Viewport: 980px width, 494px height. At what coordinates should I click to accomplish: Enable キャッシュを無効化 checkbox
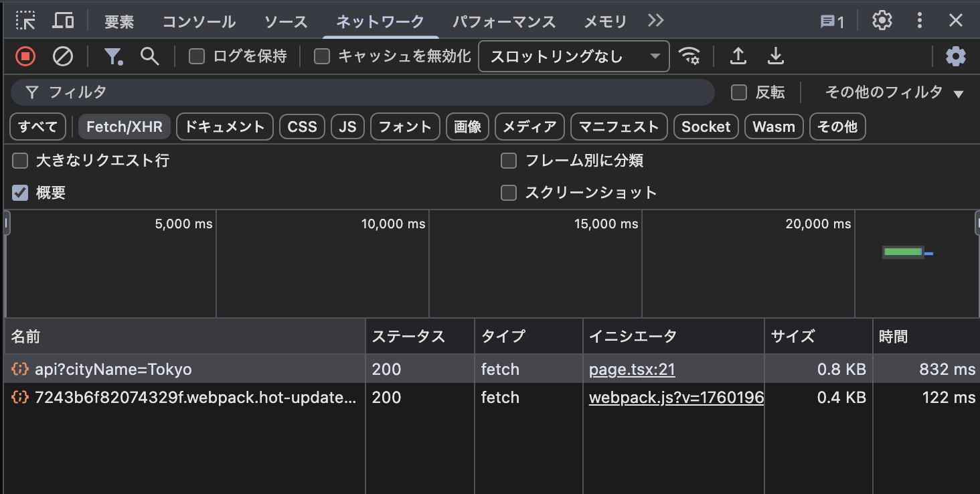(321, 56)
